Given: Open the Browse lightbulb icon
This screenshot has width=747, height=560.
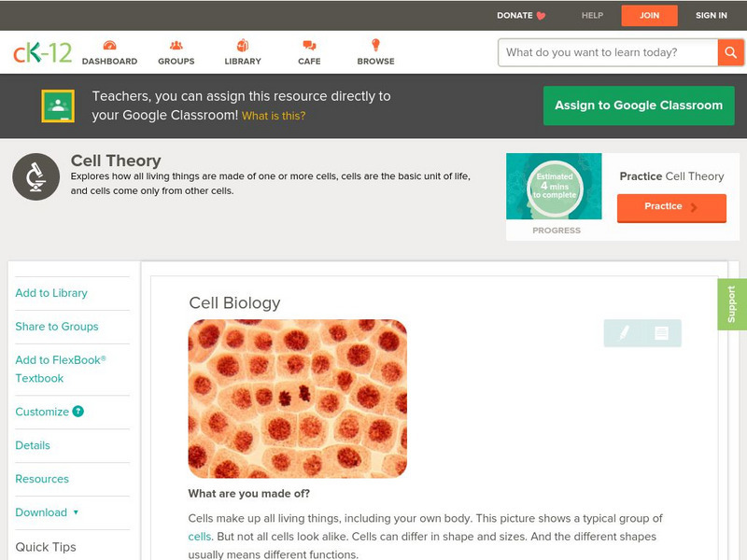Looking at the screenshot, I should pos(375,47).
